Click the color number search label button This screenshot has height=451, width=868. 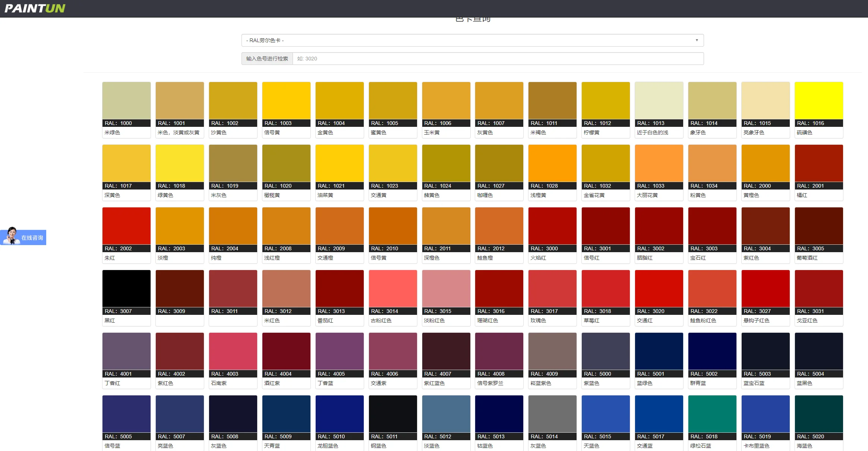[x=267, y=59]
